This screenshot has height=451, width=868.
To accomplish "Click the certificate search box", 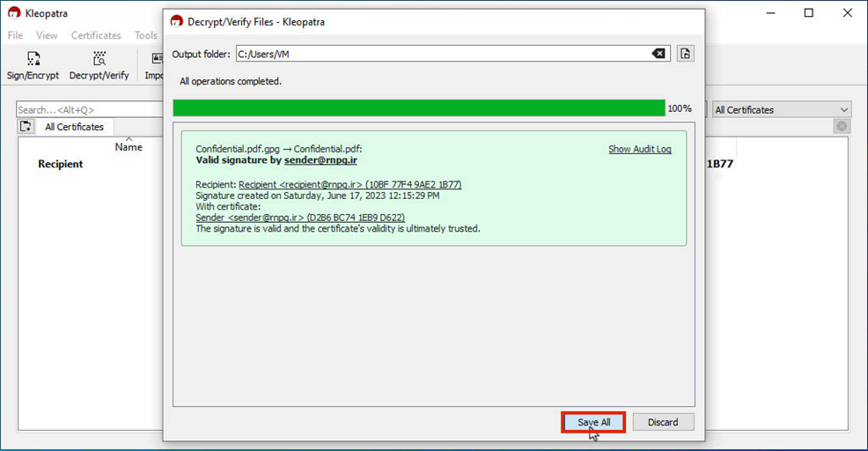I will (90, 110).
